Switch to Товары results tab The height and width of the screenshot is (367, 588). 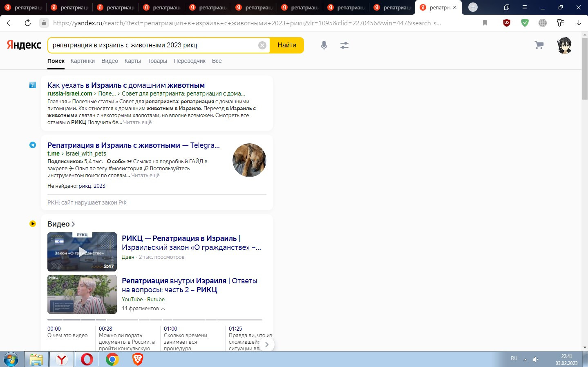tap(157, 61)
